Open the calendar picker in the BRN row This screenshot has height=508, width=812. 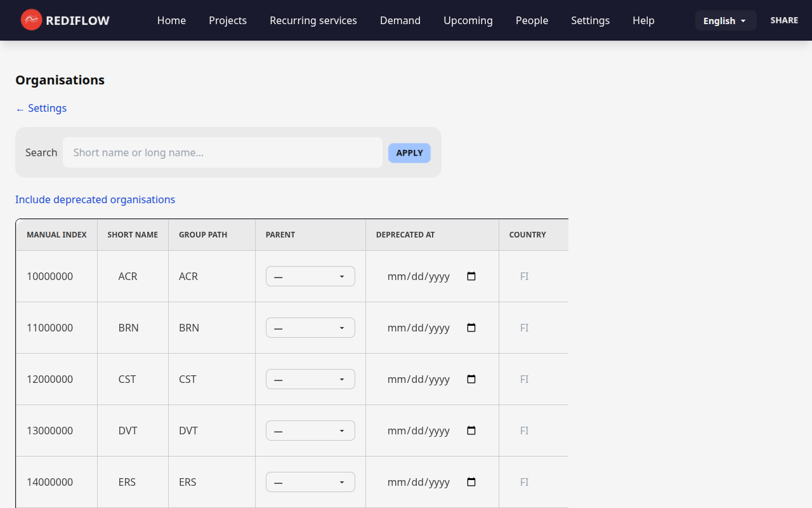pos(471,328)
